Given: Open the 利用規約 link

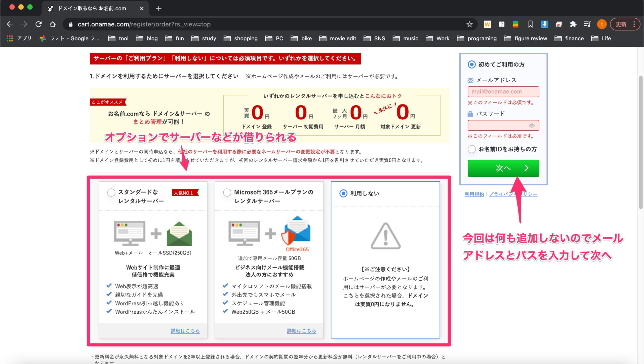Looking at the screenshot, I should (x=474, y=194).
